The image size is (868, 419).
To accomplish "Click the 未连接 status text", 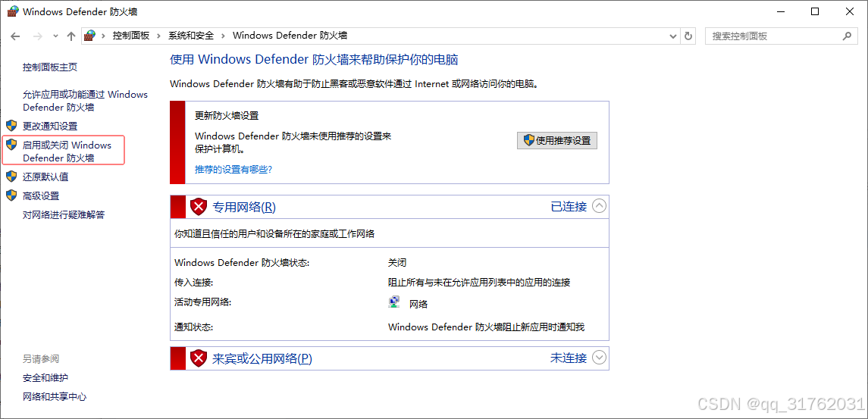I will [x=569, y=358].
